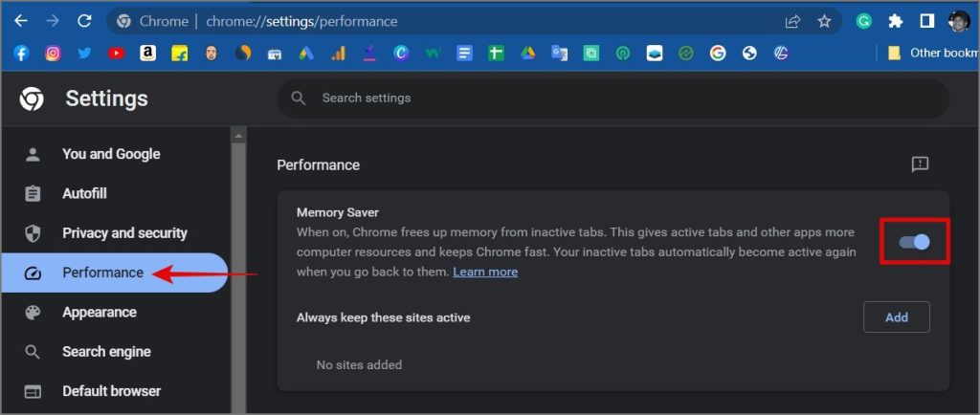Open the Facebook bookmark icon
980x415 pixels.
21,54
